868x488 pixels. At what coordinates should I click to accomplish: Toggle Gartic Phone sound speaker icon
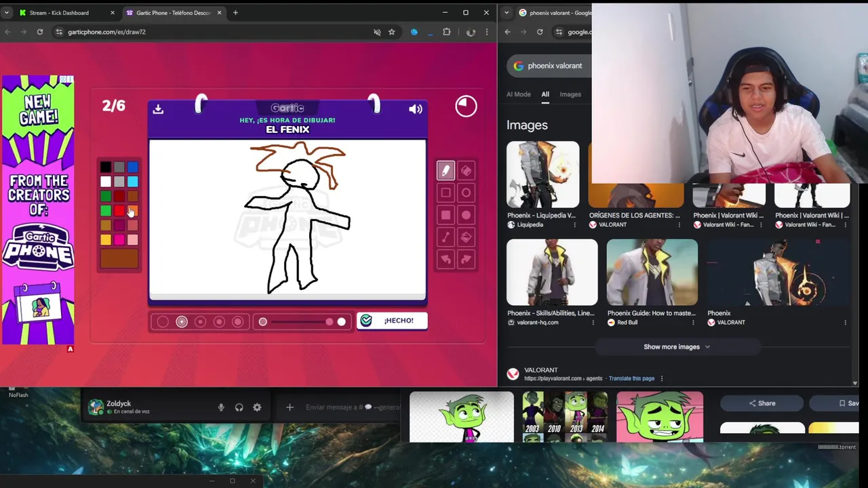416,109
